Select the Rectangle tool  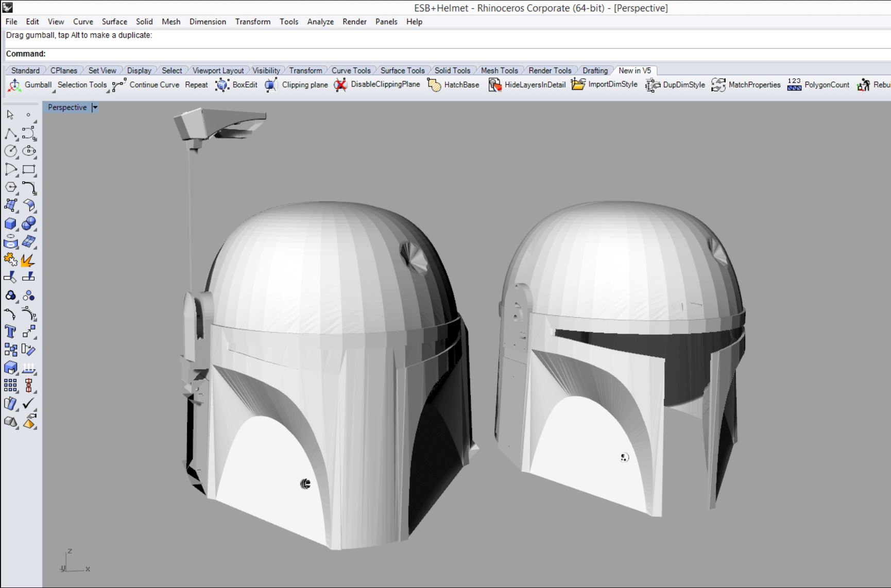click(x=29, y=169)
